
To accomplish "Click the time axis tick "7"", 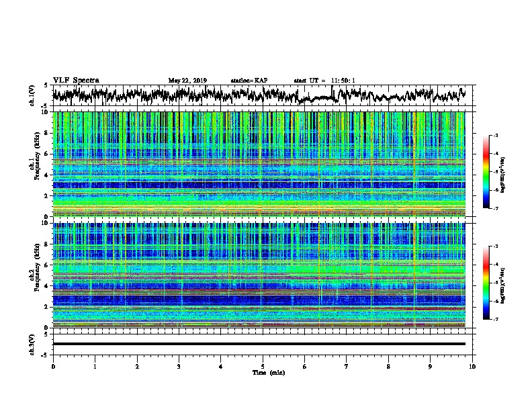I will click(x=347, y=367).
